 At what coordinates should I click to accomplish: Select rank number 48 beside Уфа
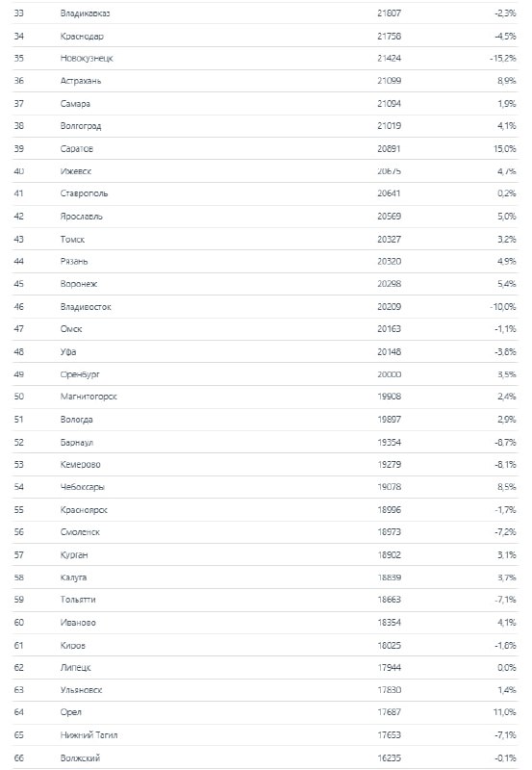pyautogui.click(x=18, y=351)
